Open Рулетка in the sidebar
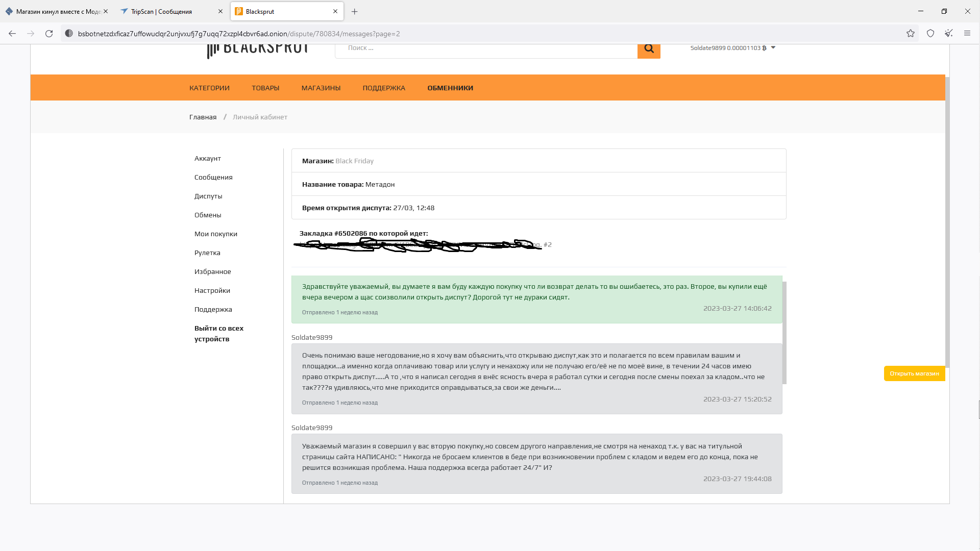The image size is (980, 551). tap(207, 253)
